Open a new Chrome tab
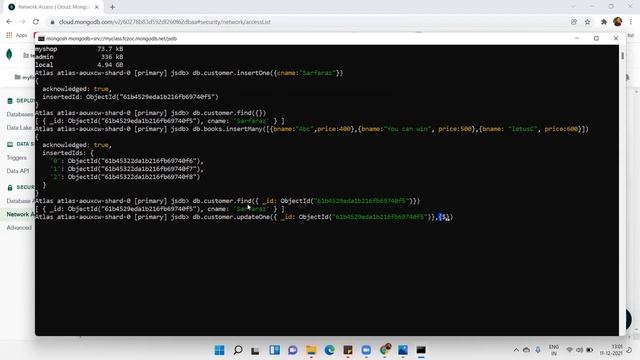Viewport: 640px width, 360px height. pyautogui.click(x=112, y=7)
